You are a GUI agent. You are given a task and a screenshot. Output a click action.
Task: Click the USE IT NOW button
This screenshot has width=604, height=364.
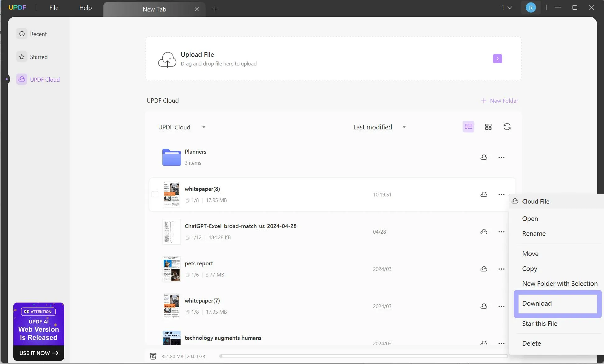tap(39, 353)
